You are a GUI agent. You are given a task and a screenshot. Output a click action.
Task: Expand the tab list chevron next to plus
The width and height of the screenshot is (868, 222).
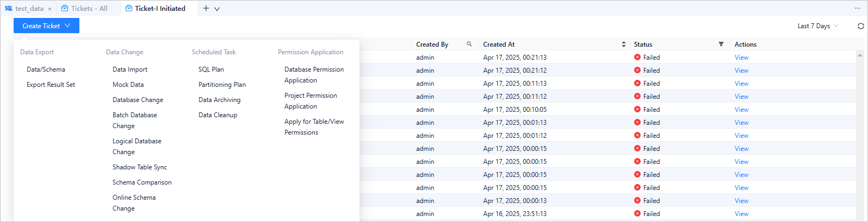point(217,9)
